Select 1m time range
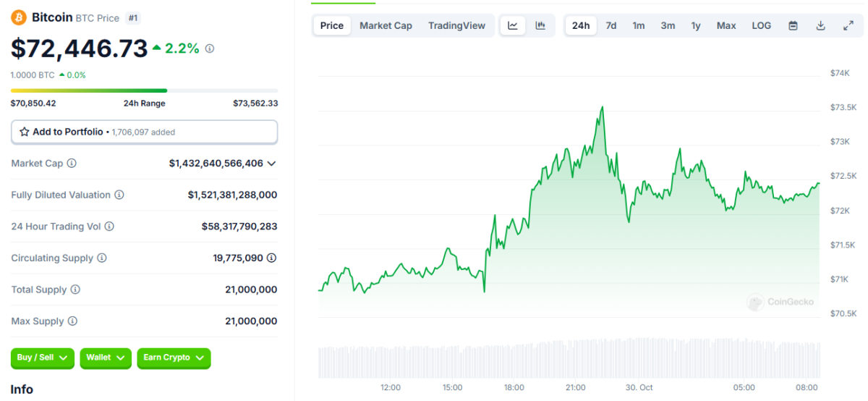The height and width of the screenshot is (401, 868). tap(639, 25)
